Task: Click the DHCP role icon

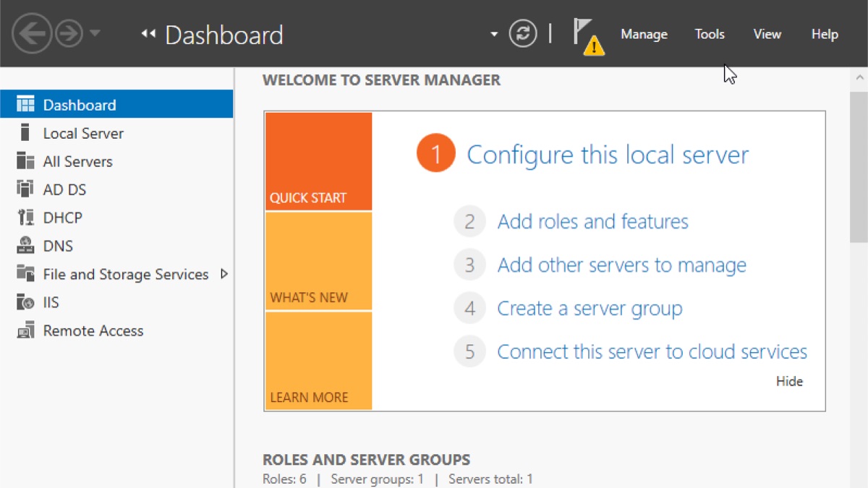Action: [x=25, y=218]
